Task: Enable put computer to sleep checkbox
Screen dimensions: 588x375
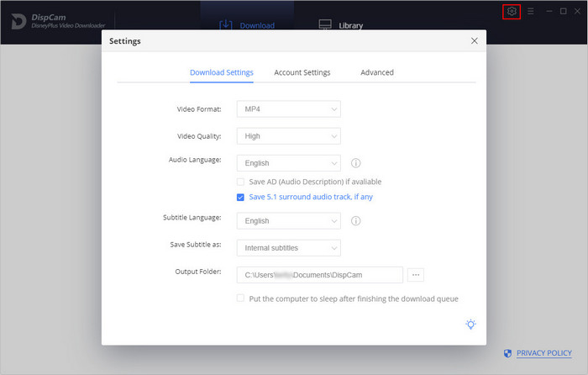Action: (x=241, y=298)
